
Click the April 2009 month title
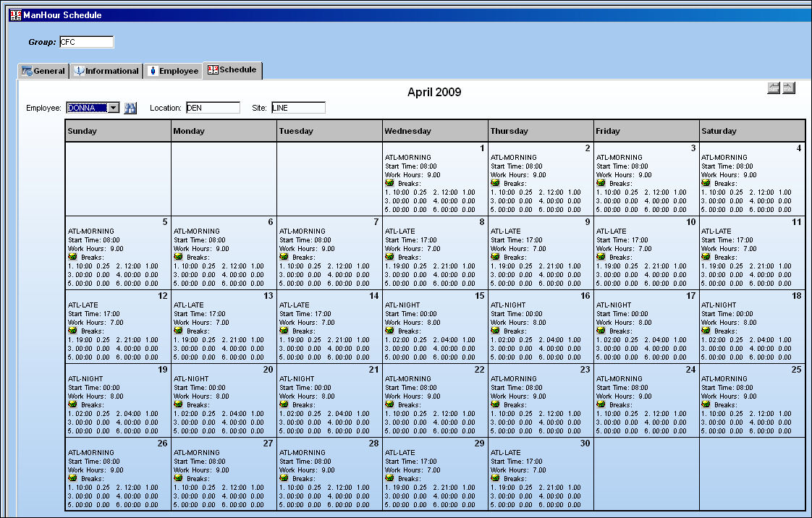(x=434, y=92)
